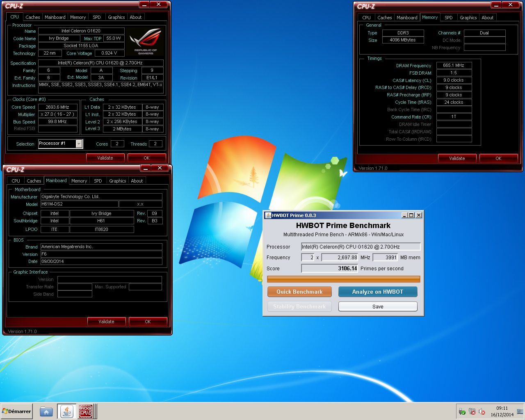Open Memory tab in CPU-Z Mainboard window
This screenshot has height=420, width=525.
[x=79, y=181]
